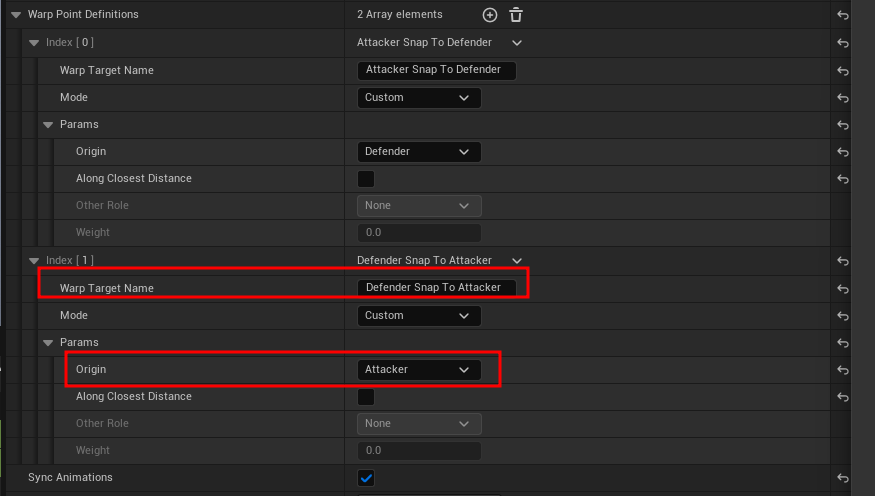Collapse the Index [1] array element
This screenshot has height=496, width=875.
point(34,261)
